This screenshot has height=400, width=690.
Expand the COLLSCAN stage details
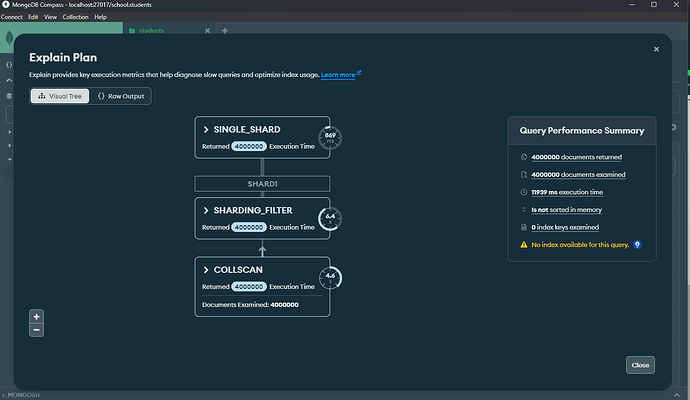(206, 271)
